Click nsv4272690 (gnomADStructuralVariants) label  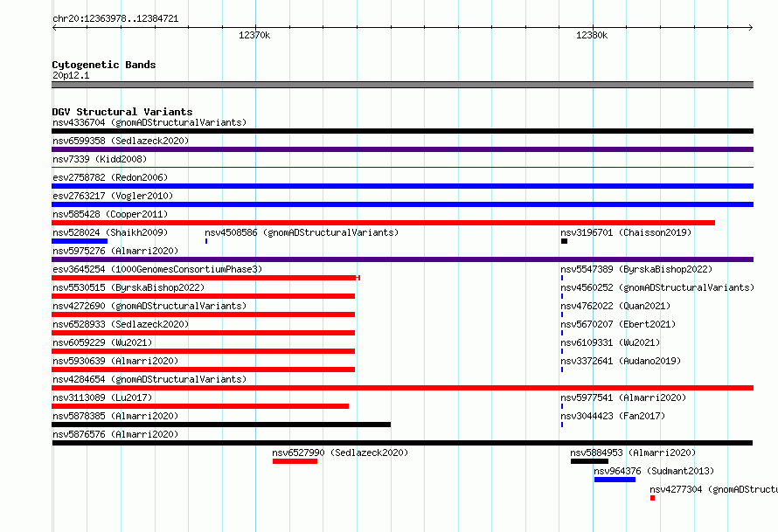149,306
